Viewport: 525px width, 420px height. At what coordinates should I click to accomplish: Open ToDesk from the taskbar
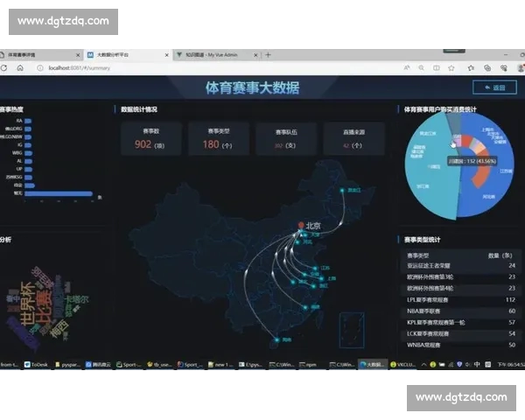pyautogui.click(x=36, y=365)
